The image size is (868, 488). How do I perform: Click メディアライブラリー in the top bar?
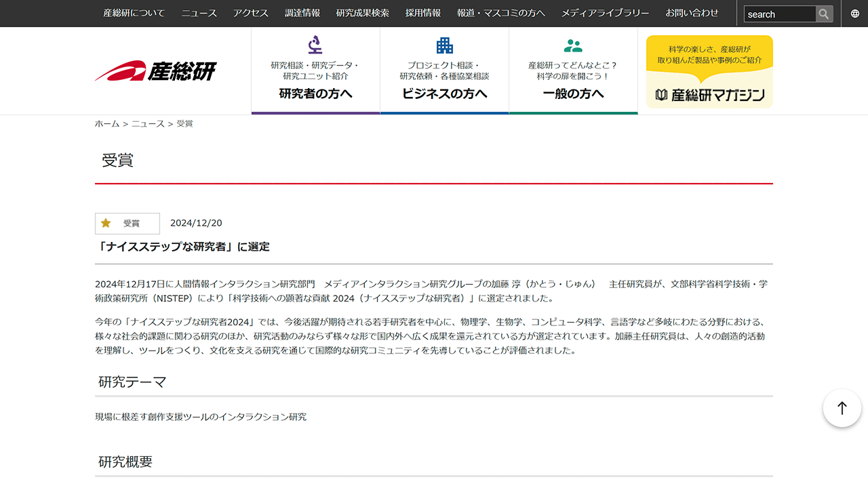(x=605, y=13)
